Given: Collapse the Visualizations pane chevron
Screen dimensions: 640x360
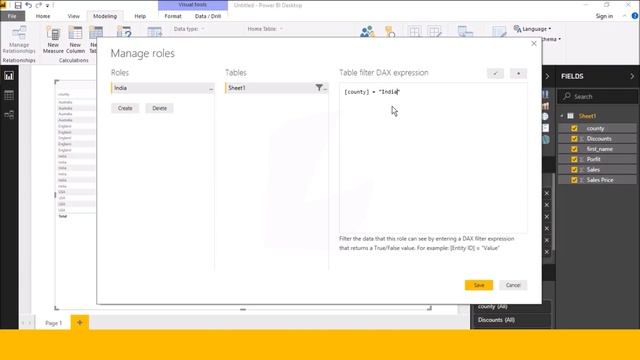Looking at the screenshot, I should [x=547, y=76].
